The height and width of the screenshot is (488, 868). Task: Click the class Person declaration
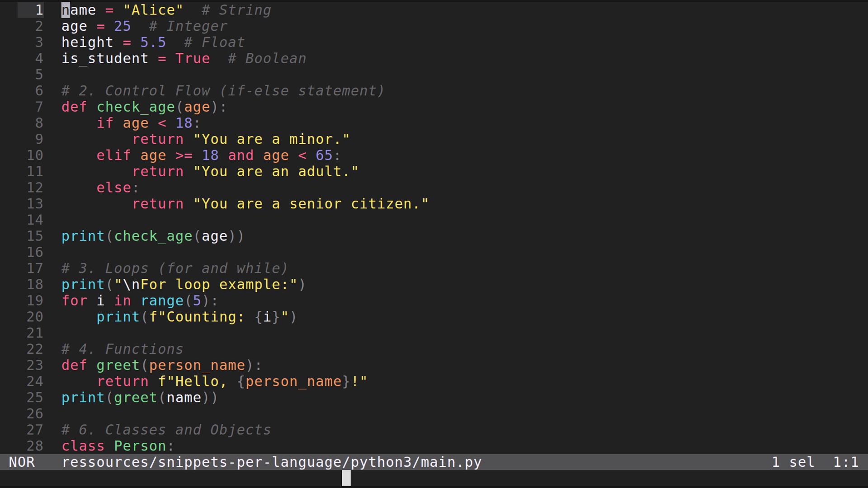coord(117,446)
